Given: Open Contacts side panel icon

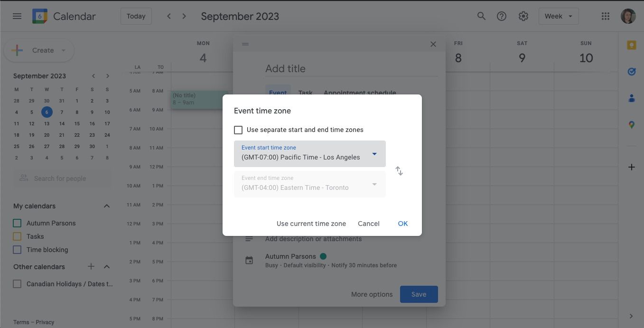Looking at the screenshot, I should click(631, 98).
